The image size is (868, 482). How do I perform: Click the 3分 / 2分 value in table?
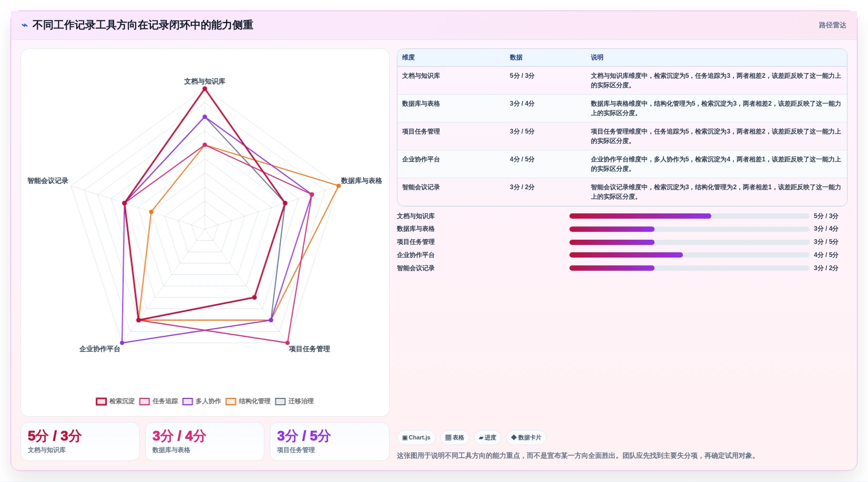[522, 187]
